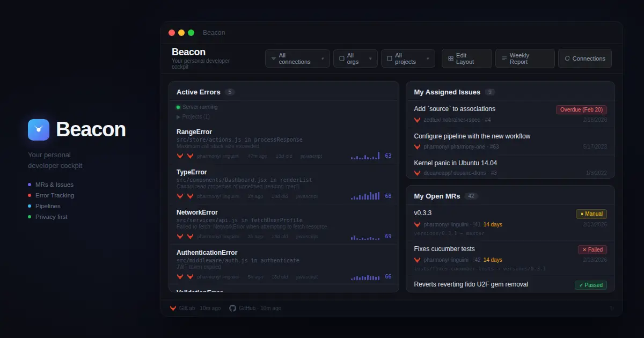The height and width of the screenshot is (338, 644).
Task: Click the My Assigned Issues count badge 9
Action: (490, 92)
